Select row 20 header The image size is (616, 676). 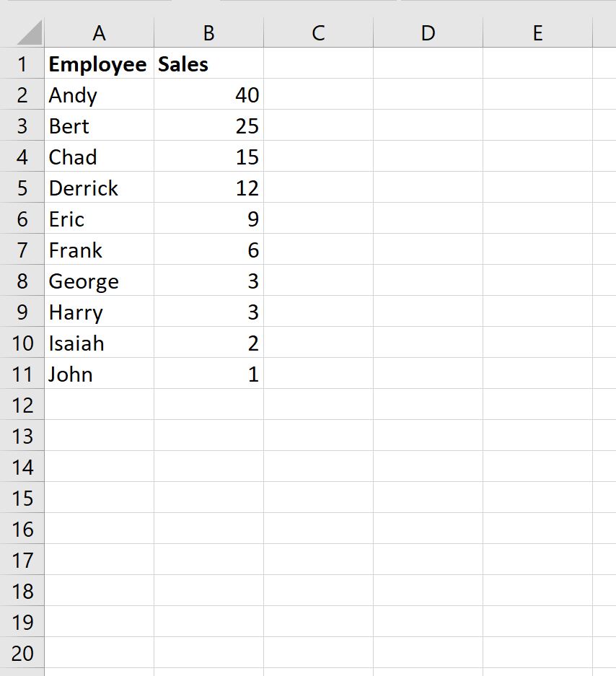tap(22, 653)
